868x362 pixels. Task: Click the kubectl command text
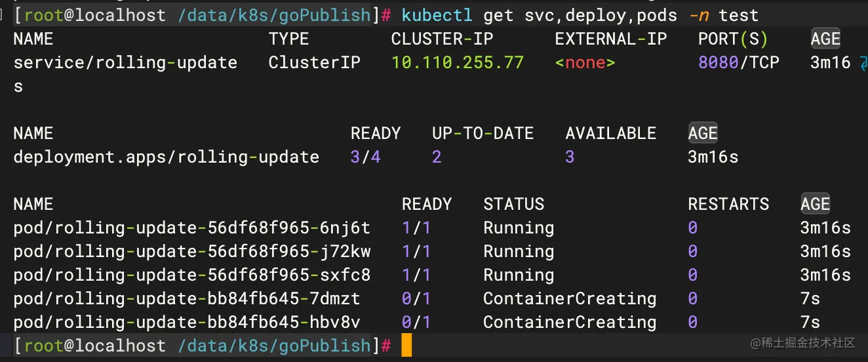coord(580,15)
